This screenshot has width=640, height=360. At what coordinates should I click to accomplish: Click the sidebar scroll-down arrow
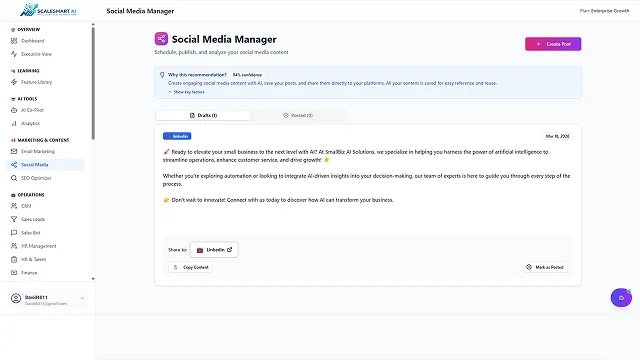pyautogui.click(x=93, y=279)
